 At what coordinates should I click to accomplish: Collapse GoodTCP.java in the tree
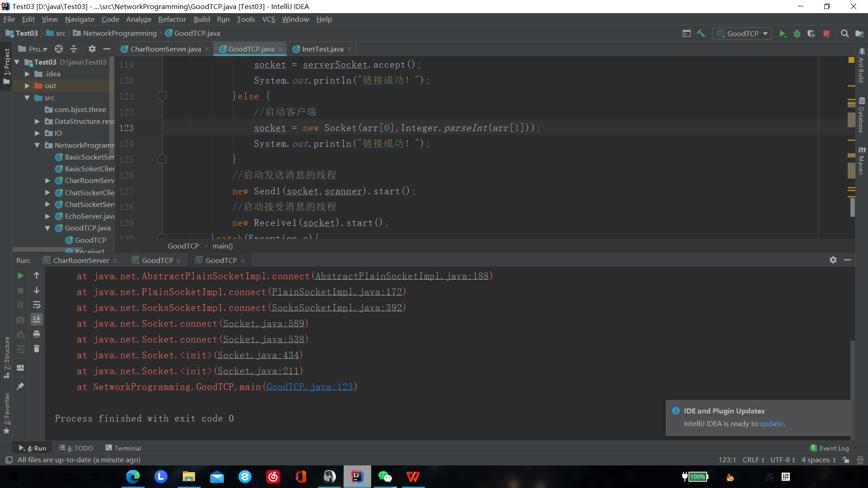click(x=47, y=228)
